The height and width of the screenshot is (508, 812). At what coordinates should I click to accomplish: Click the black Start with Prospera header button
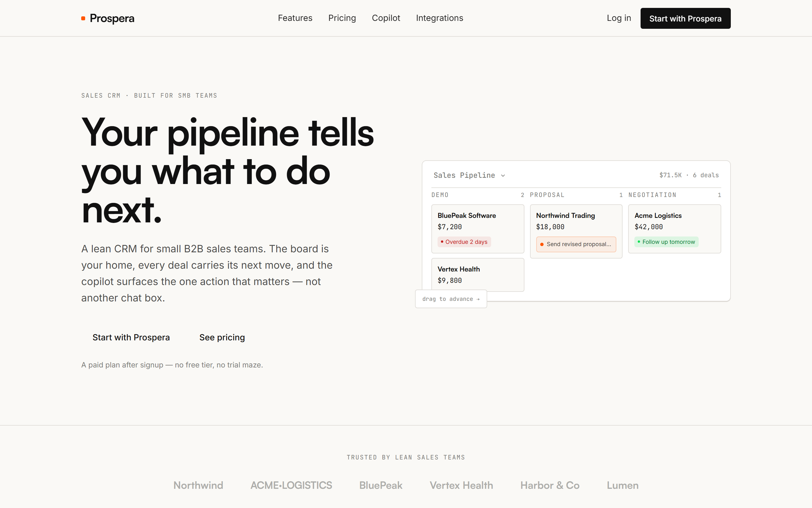(685, 18)
